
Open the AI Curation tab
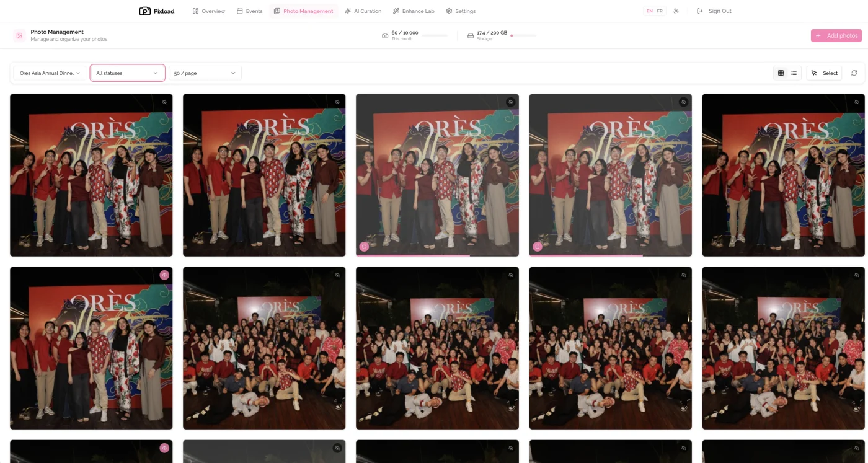(363, 11)
